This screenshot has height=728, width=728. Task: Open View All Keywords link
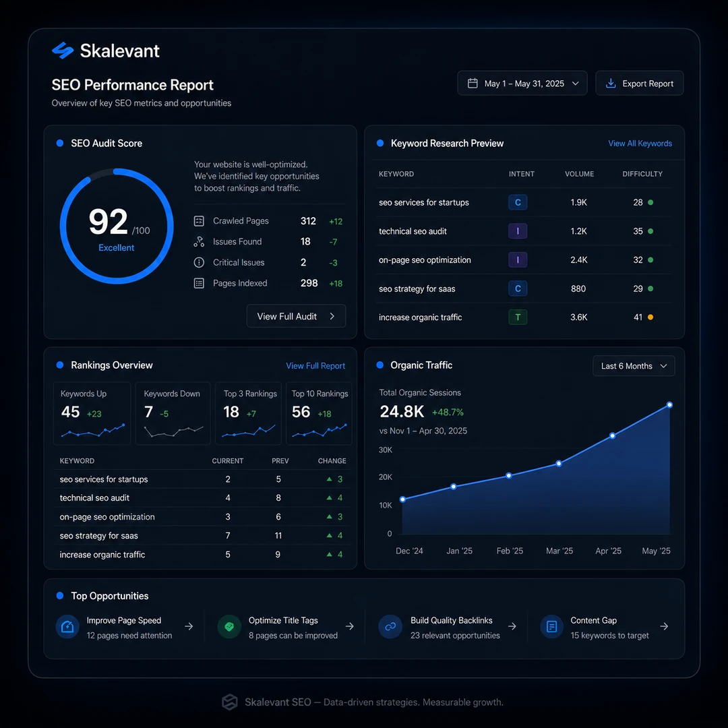point(640,144)
